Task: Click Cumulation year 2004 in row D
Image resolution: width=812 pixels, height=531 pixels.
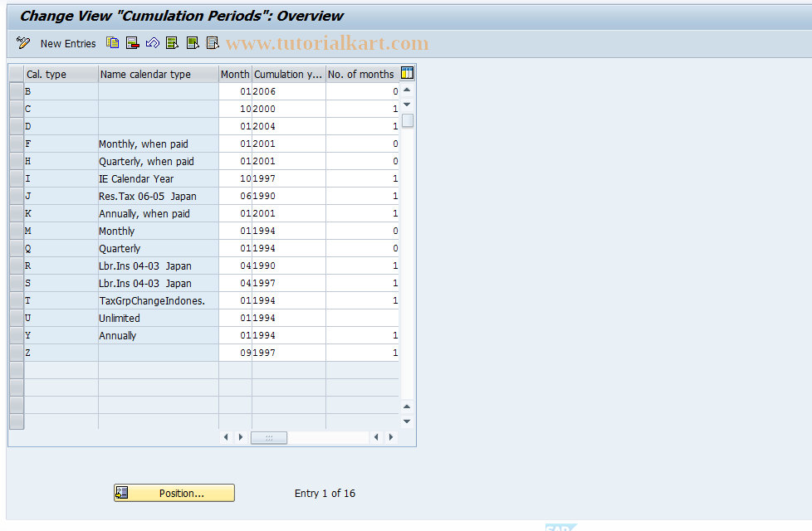Action: pyautogui.click(x=289, y=126)
